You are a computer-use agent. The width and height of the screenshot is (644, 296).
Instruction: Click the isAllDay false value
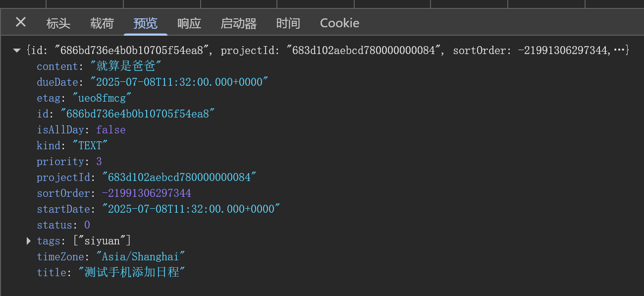[110, 130]
